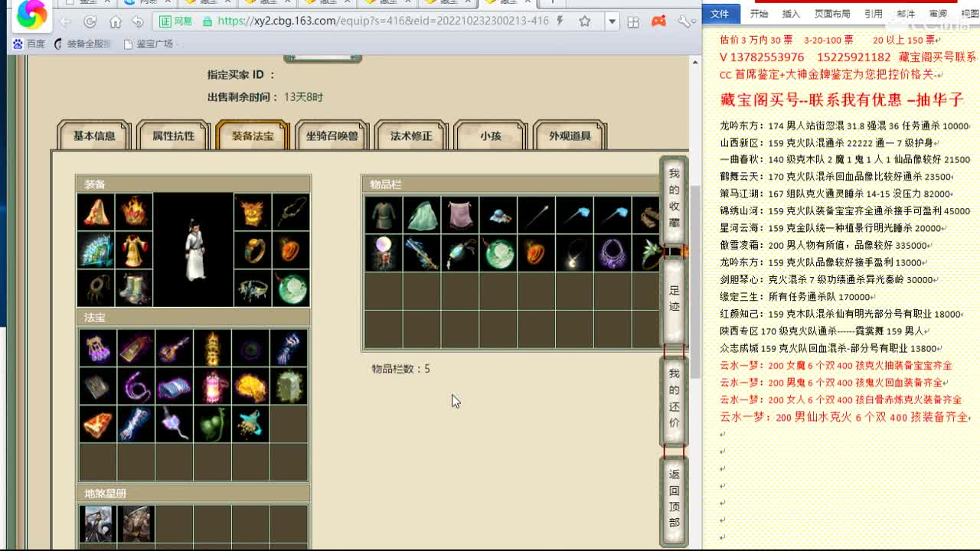980x551 pixels.
Task: Open the browser tools wrench menu
Action: 684,21
